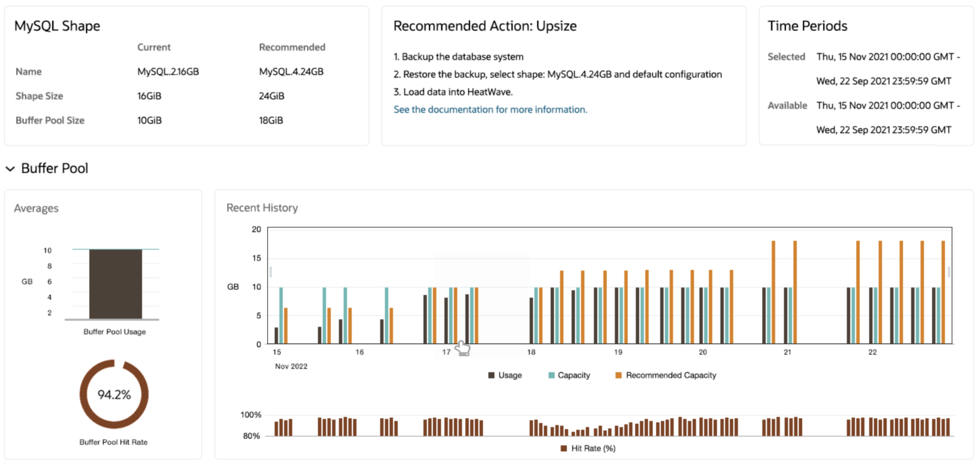The image size is (980, 465).
Task: Click the Selected time period label
Action: point(786,57)
